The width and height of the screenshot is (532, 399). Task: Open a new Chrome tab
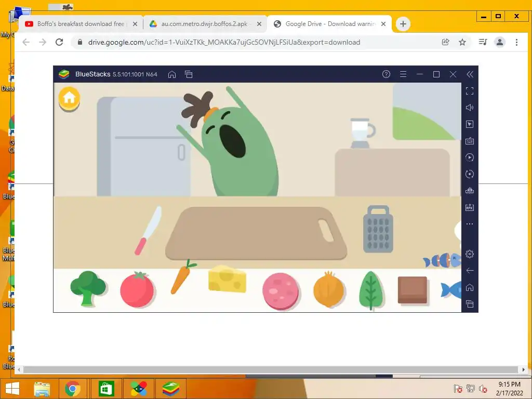click(403, 24)
